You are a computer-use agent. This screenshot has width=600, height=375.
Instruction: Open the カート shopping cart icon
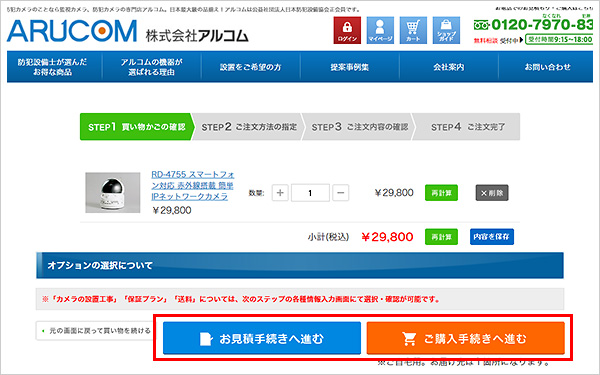[413, 30]
